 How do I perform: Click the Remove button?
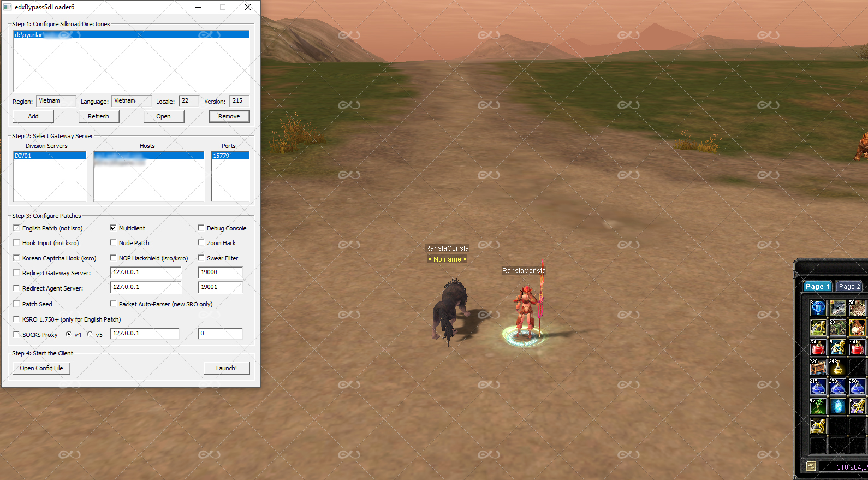point(229,116)
